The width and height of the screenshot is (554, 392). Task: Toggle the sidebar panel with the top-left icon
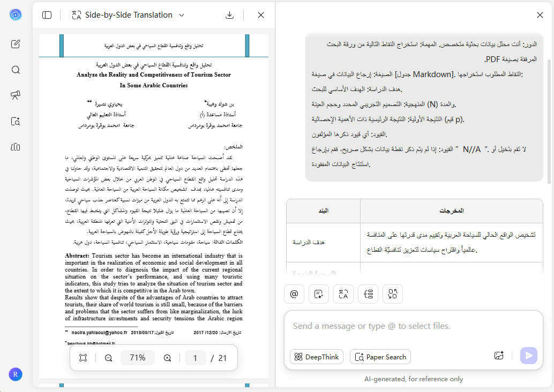click(47, 15)
